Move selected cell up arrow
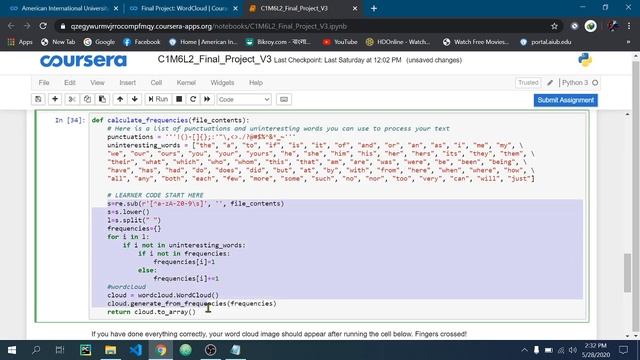This screenshot has height=360, width=640. coord(120,99)
